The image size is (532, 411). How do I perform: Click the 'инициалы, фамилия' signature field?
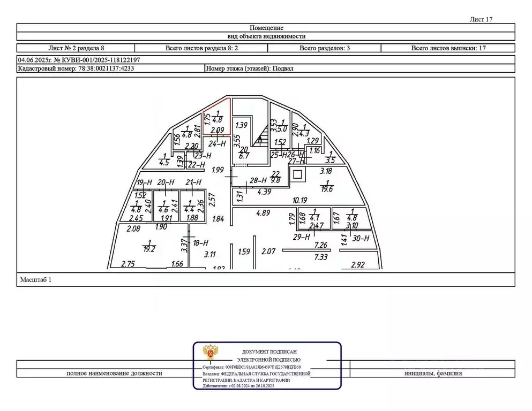click(433, 374)
